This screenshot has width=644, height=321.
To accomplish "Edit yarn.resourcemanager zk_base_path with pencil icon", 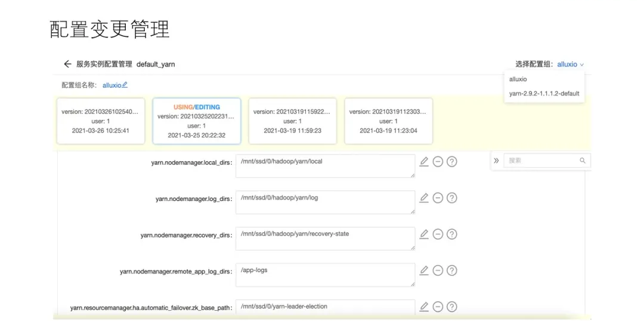I will tap(424, 307).
